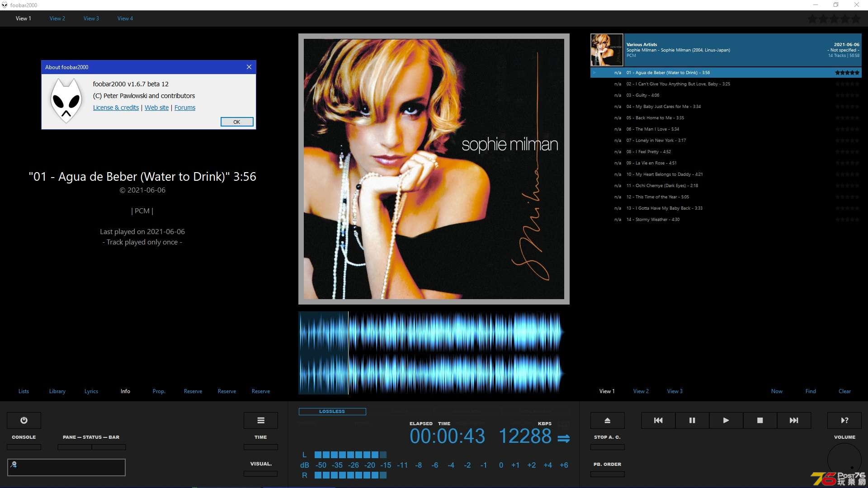Select track 14 - Stormy Weather
Screen dimensions: 868x488
pos(726,220)
